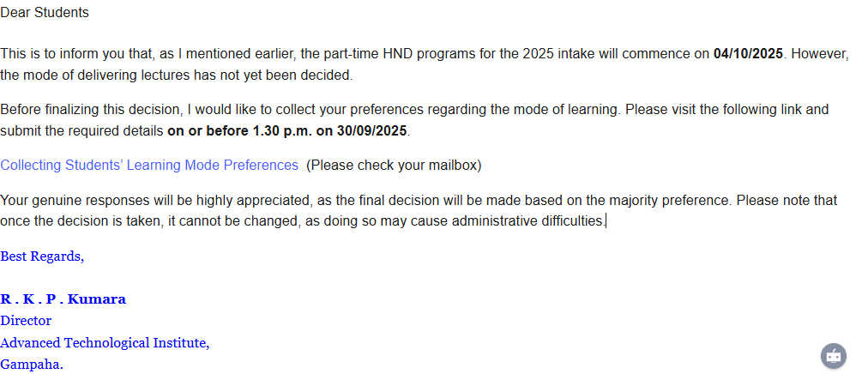Click the "Dear Students" greeting
868x374 pixels.
[45, 13]
